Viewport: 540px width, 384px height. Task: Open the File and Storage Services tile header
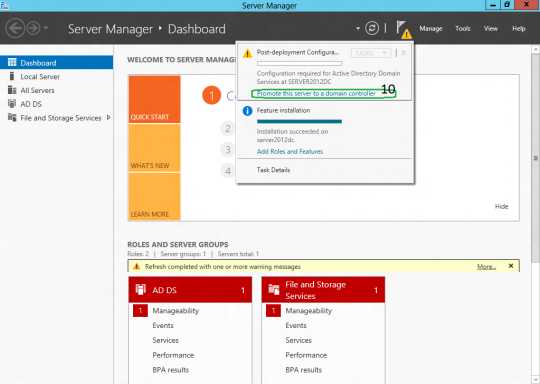pos(323,290)
